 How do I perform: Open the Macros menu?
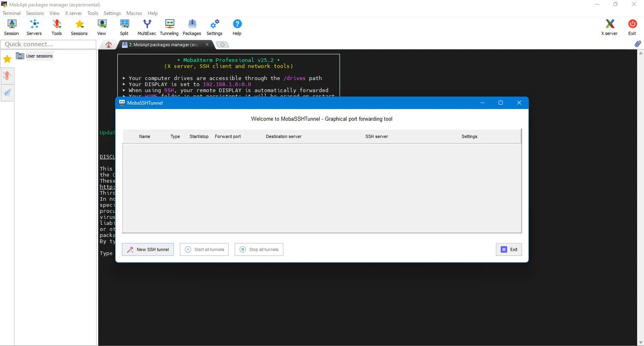[x=134, y=13]
